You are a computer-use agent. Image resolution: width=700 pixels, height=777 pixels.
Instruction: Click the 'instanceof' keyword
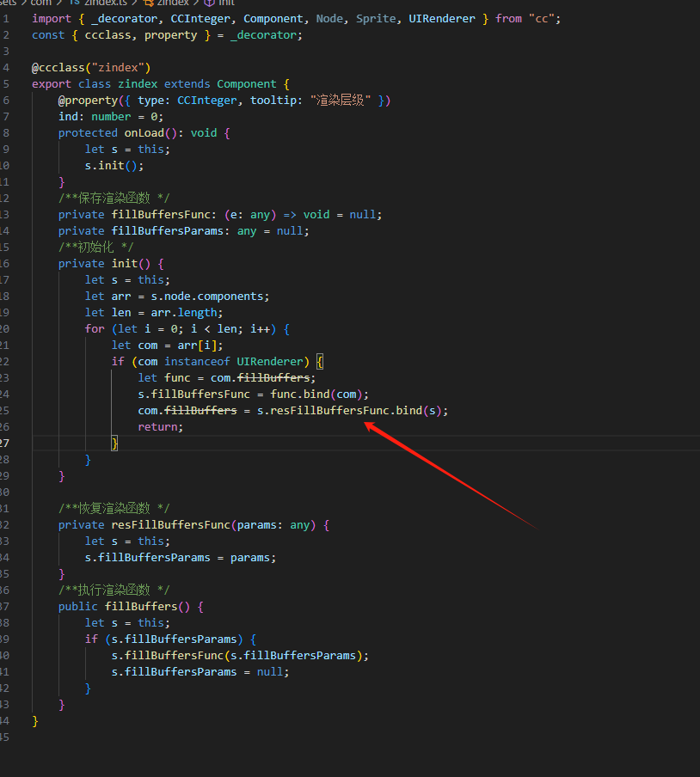coord(197,362)
